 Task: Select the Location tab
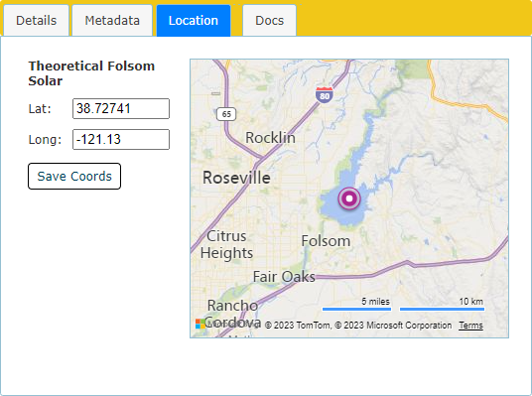194,21
